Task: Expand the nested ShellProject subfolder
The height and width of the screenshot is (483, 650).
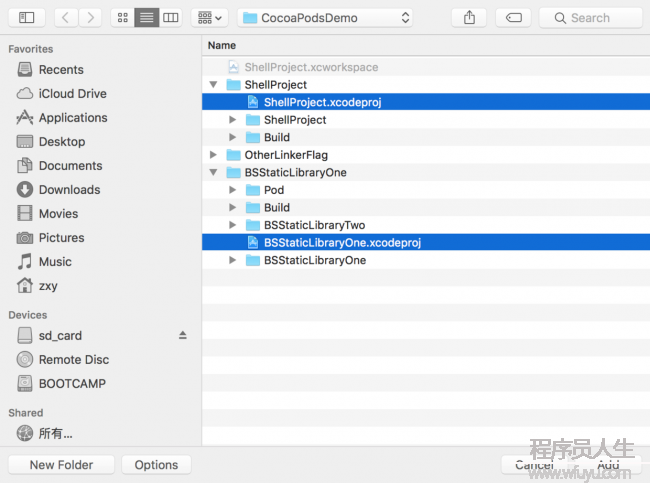Action: [x=233, y=120]
